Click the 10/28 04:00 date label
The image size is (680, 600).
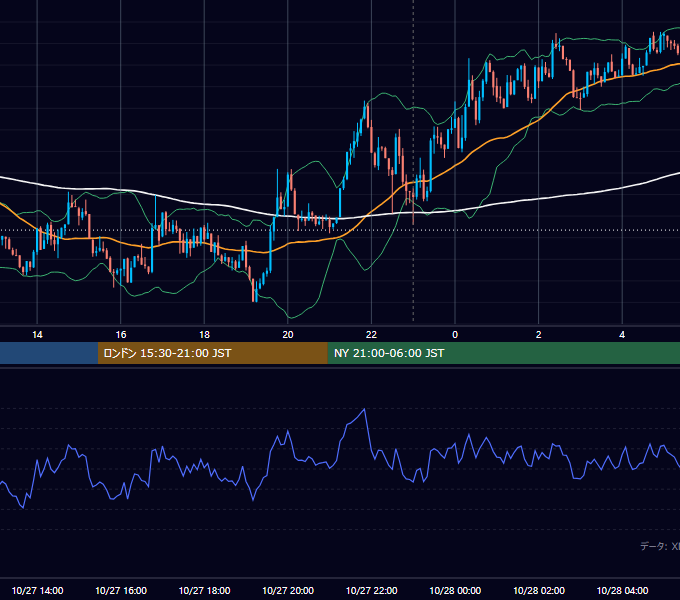622,590
